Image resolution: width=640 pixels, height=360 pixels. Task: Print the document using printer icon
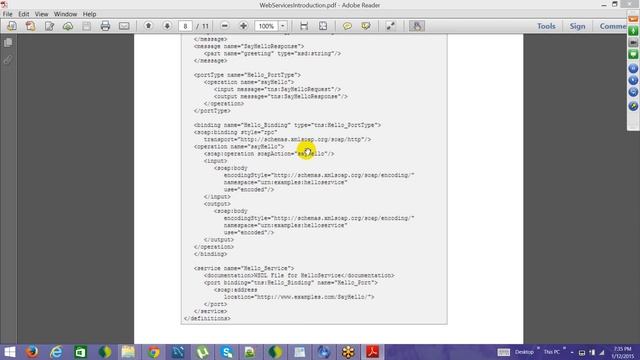pos(105,26)
